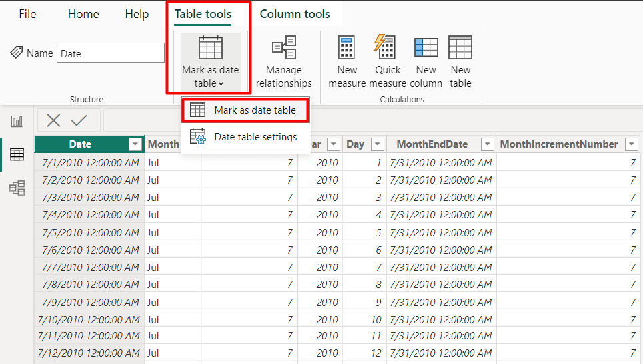Open Model view in left sidebar
The width and height of the screenshot is (643, 364).
17,188
